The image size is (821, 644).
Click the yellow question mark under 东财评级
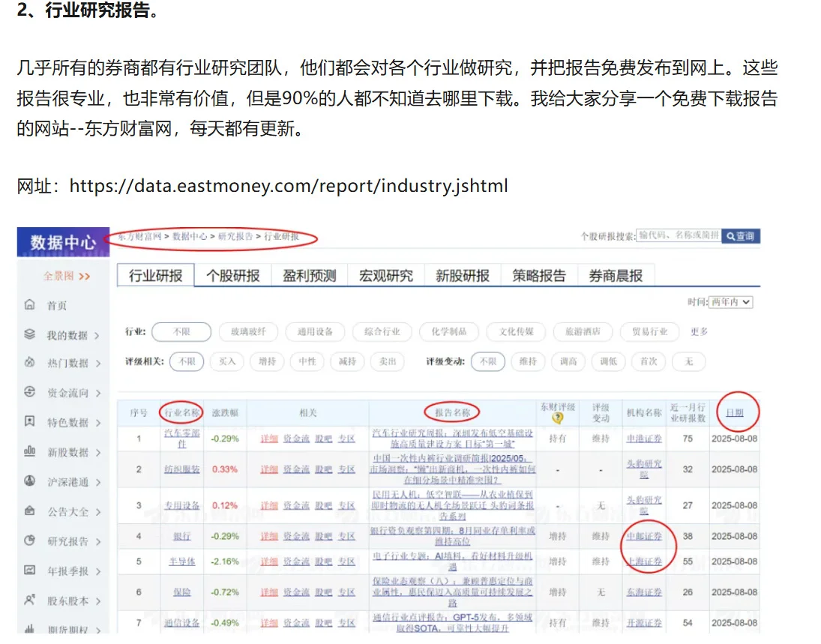click(558, 418)
